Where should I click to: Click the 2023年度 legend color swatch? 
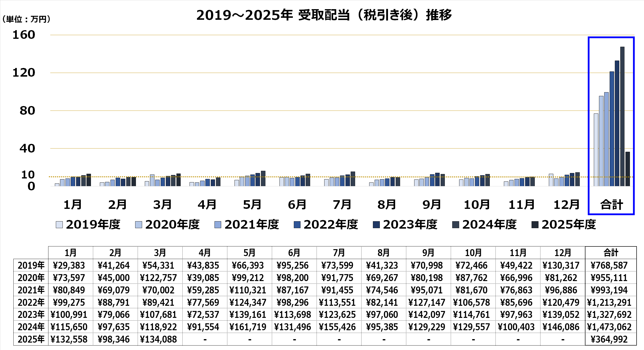point(376,225)
